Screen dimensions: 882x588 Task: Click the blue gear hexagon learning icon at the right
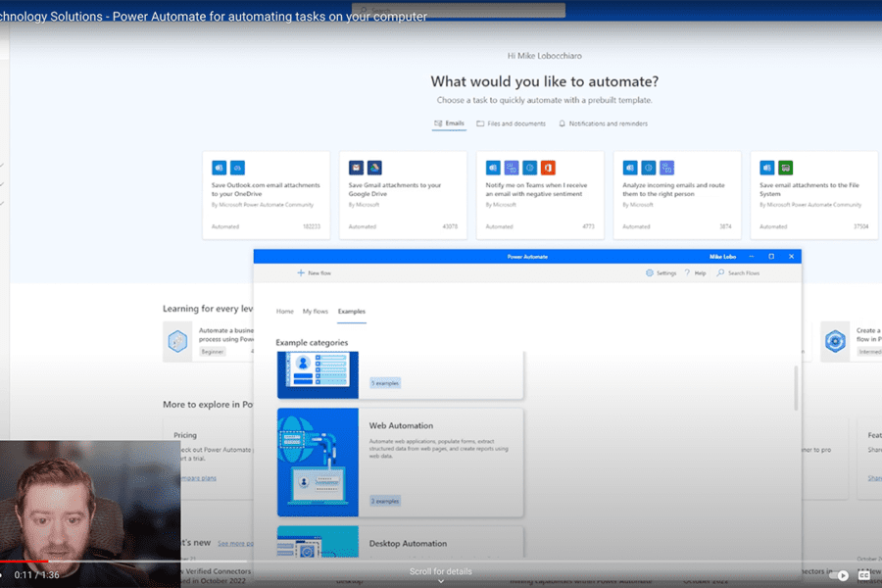(835, 342)
